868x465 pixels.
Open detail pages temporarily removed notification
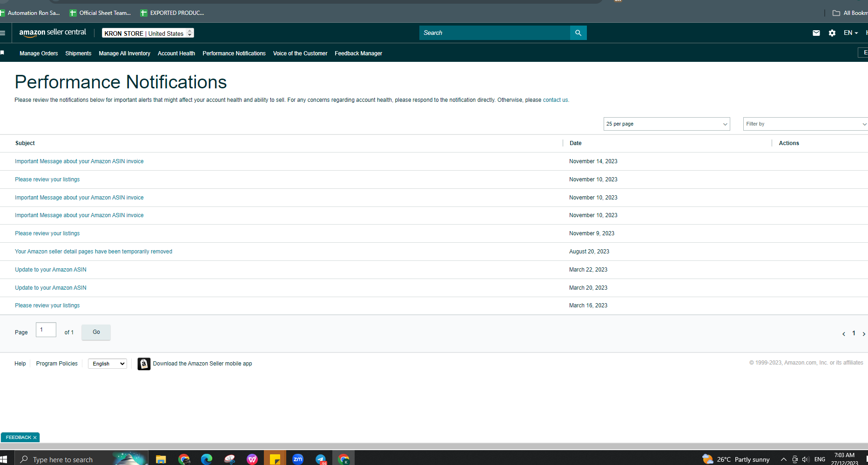tap(94, 252)
